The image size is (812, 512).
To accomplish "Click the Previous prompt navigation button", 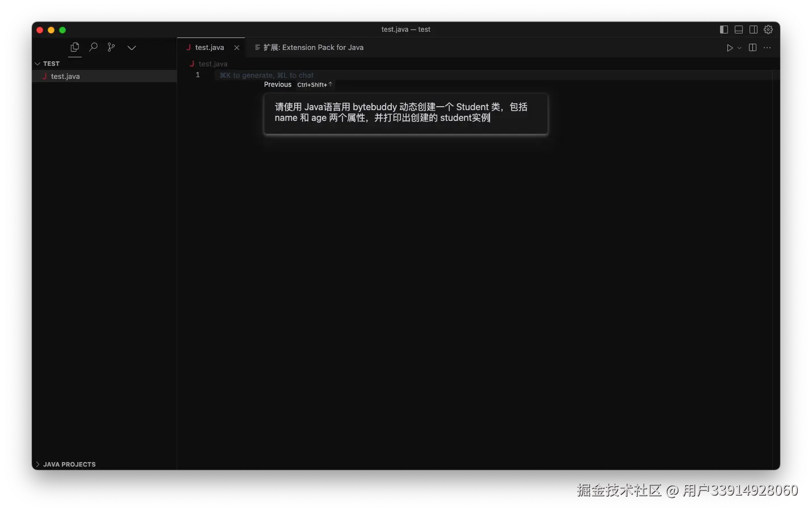I will [278, 85].
